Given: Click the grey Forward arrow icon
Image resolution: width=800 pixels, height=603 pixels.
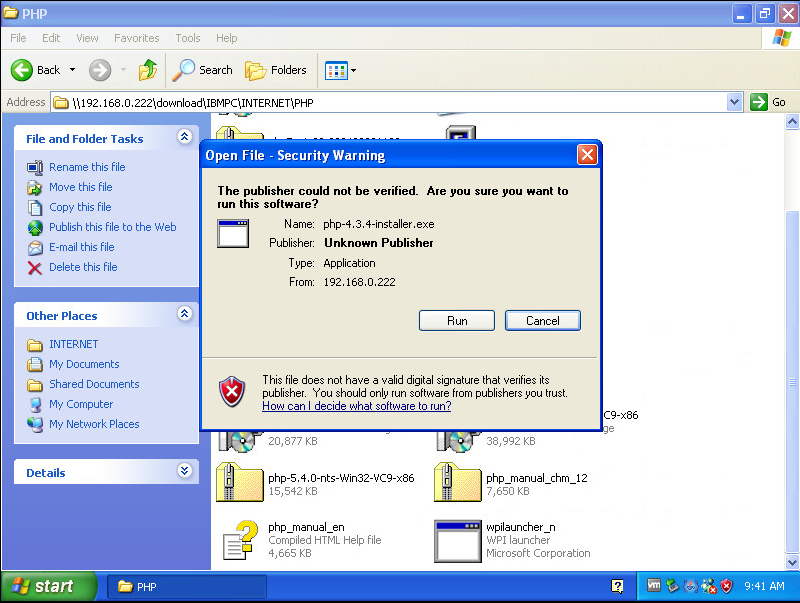Looking at the screenshot, I should 99,70.
